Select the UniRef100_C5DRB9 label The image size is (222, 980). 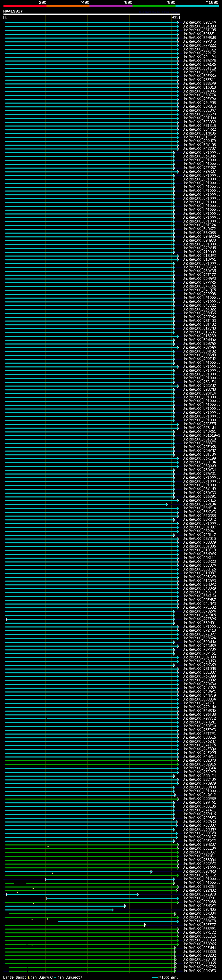coord(199,799)
